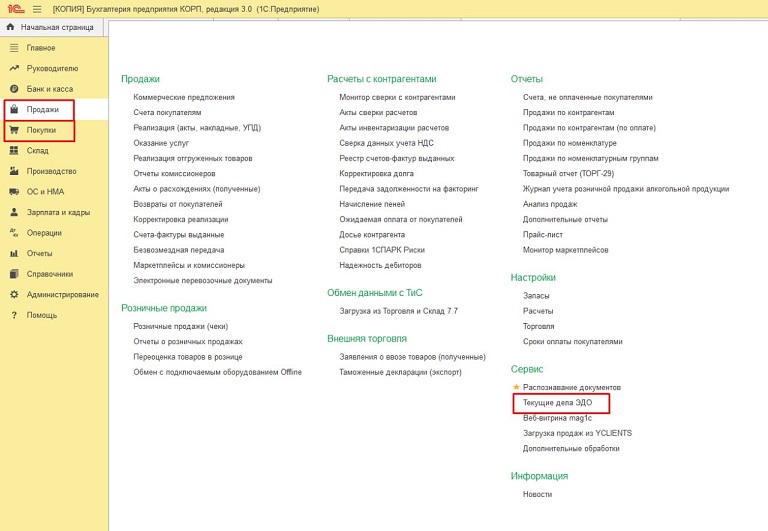Open Переоценка товаров в рознице
The image size is (768, 531).
point(188,357)
